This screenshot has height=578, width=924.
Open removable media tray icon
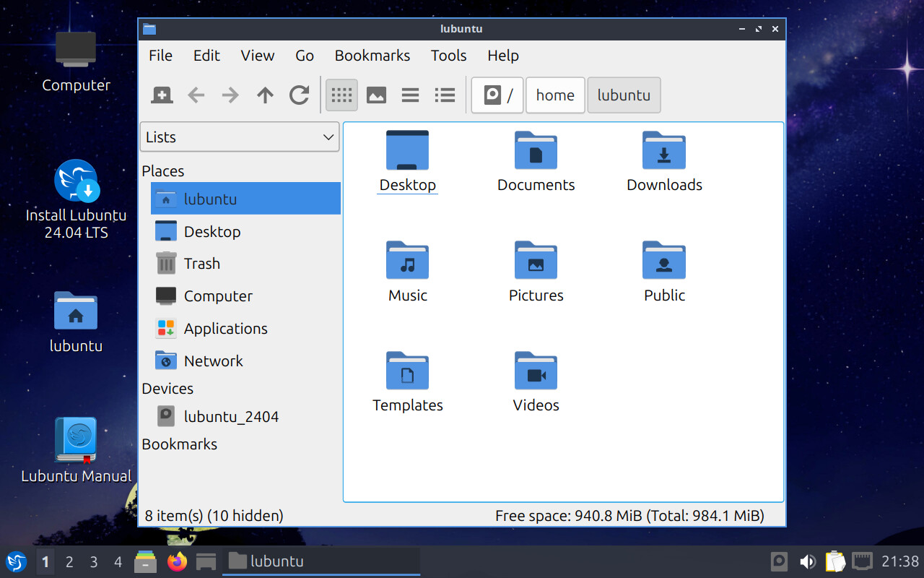coord(779,561)
